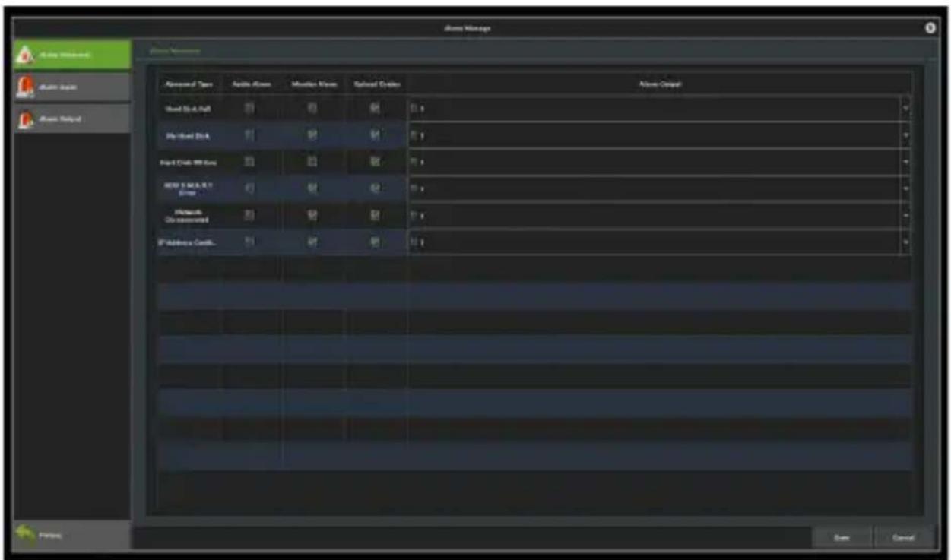Expand Alarm Output dropdown for Network Disconnected

coord(905,216)
